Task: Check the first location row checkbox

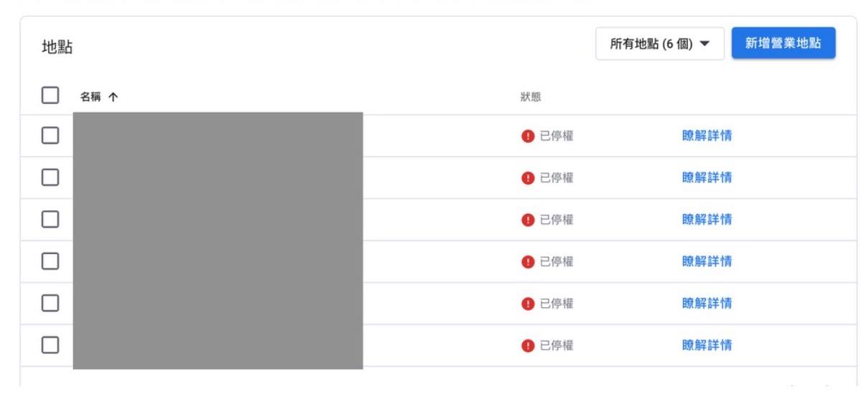Action: 50,136
